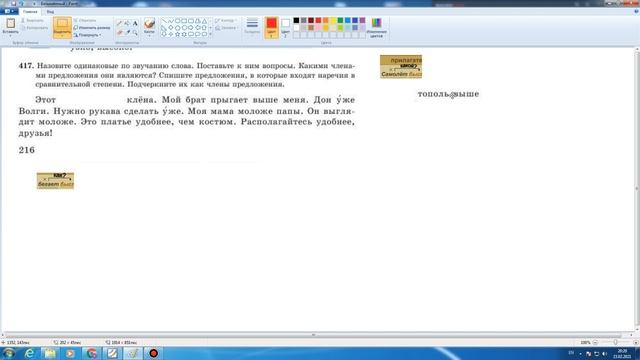Open the Rotate (Повернуть) dropdown

87,35
